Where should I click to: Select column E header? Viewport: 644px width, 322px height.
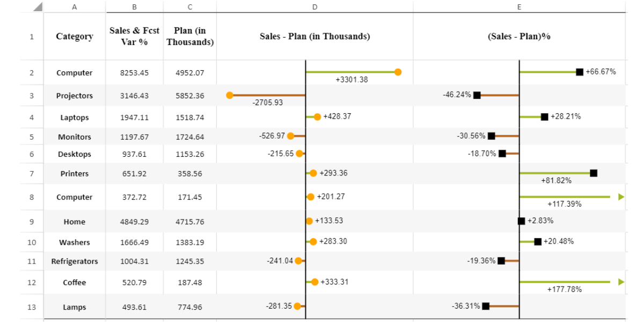tap(519, 7)
